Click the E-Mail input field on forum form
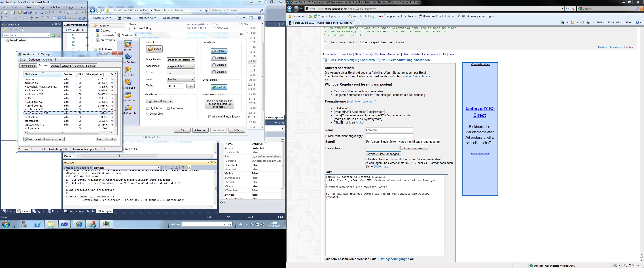This screenshot has height=268, width=644. pyautogui.click(x=389, y=136)
